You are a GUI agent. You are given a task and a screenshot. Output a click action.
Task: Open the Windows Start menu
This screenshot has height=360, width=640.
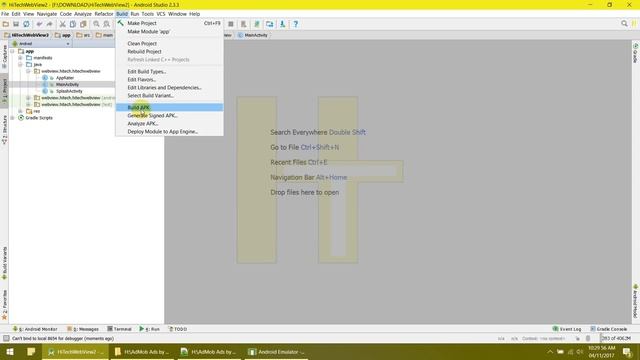coord(10,352)
